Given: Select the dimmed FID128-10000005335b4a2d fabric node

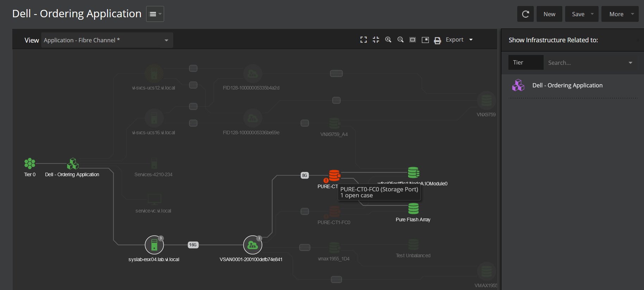Looking at the screenshot, I should tap(252, 73).
